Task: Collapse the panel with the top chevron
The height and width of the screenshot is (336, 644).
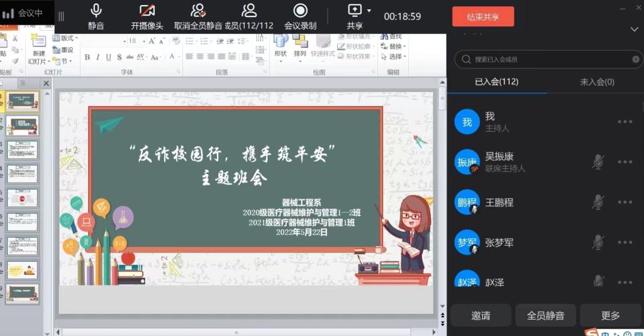Action: click(x=634, y=30)
